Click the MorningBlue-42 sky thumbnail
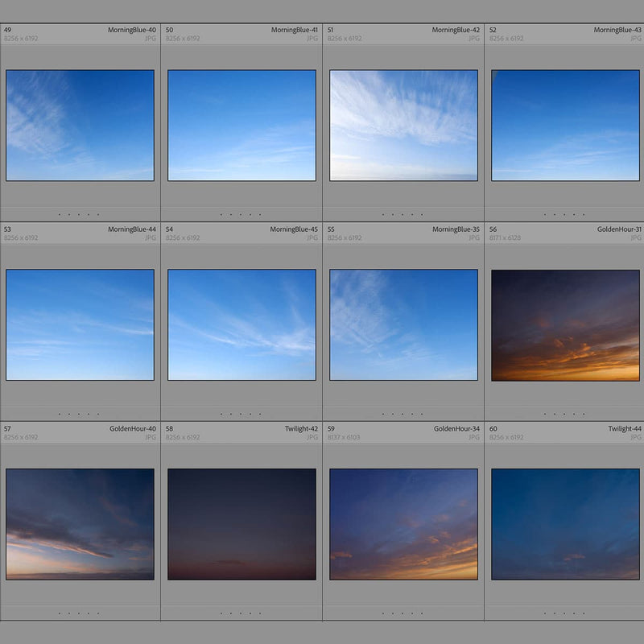 [x=402, y=125]
